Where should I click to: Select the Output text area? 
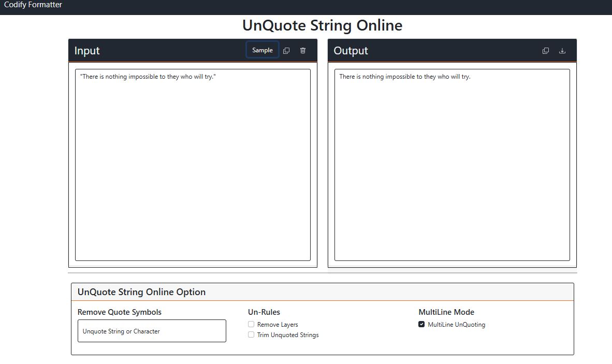452,165
